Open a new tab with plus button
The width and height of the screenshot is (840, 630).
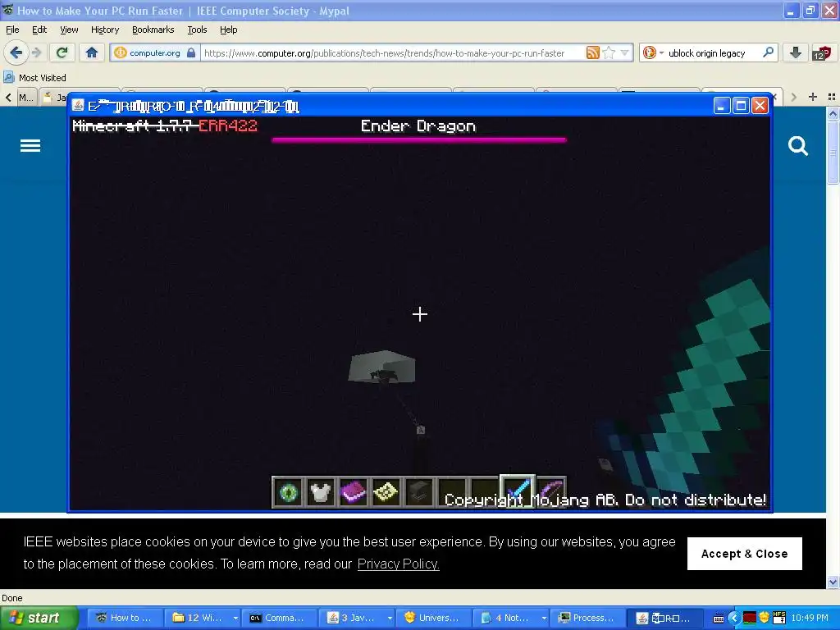click(813, 97)
